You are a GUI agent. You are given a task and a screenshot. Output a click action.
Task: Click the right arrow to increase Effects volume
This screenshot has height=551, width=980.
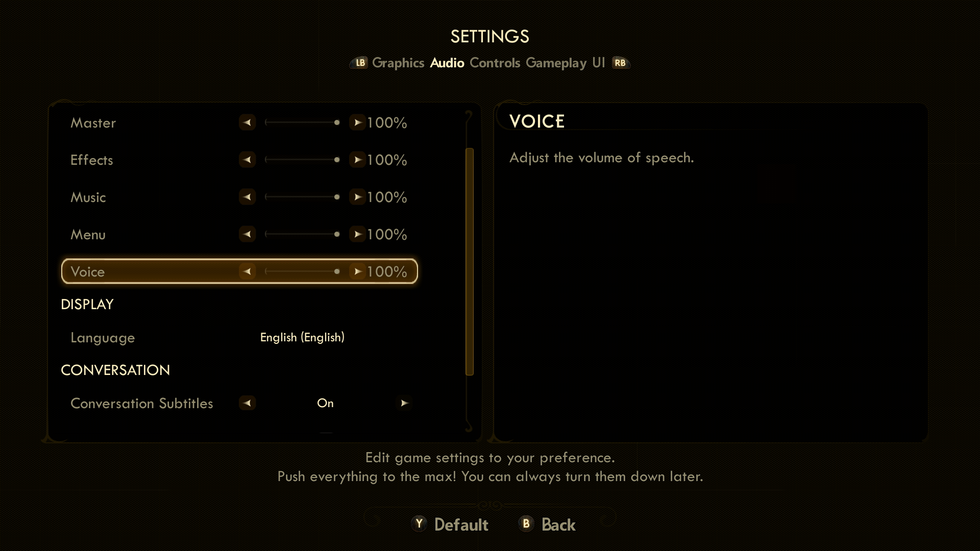pyautogui.click(x=357, y=160)
